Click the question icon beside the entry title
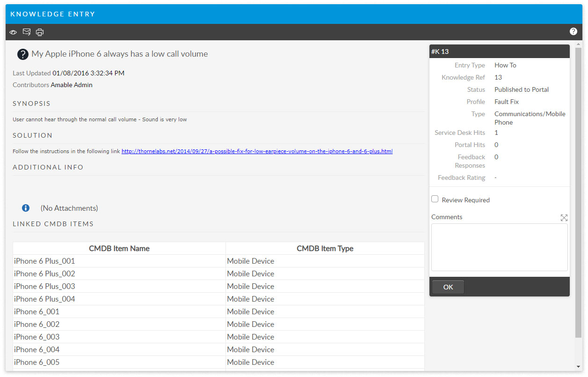Image resolution: width=588 pixels, height=377 pixels. tap(23, 54)
